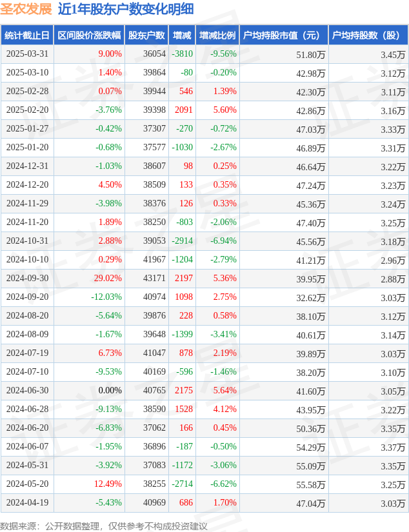Click the 29.02% price change cell

(x=108, y=279)
